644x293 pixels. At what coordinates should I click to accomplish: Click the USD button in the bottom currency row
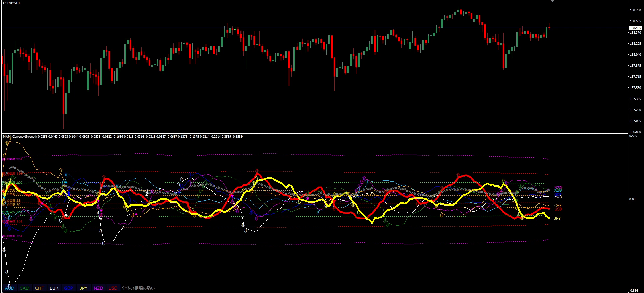click(x=113, y=288)
